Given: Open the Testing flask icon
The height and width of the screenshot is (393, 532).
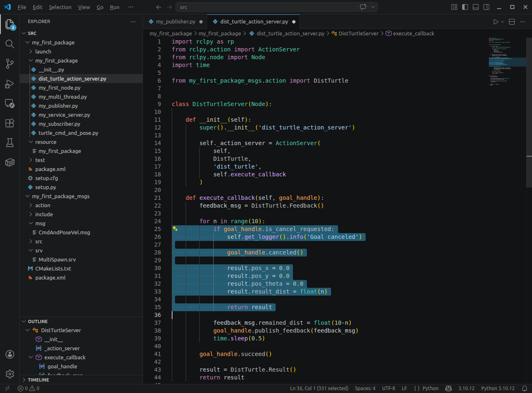Looking at the screenshot, I should [x=10, y=143].
